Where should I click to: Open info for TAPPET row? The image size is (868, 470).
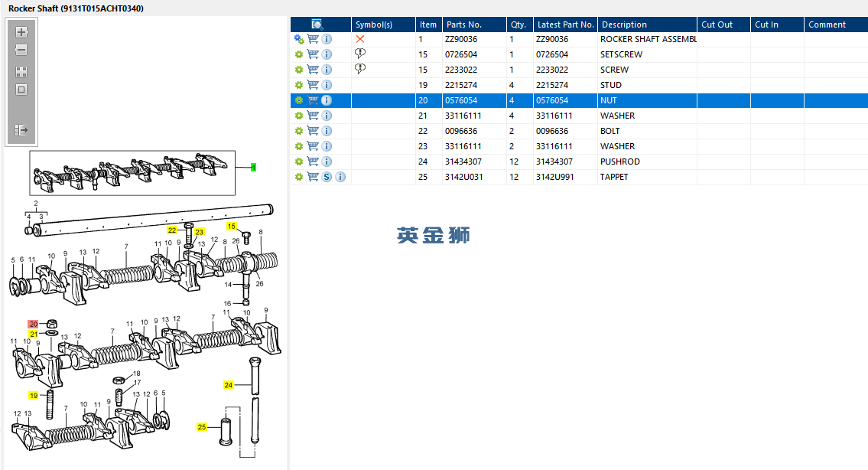click(x=340, y=177)
